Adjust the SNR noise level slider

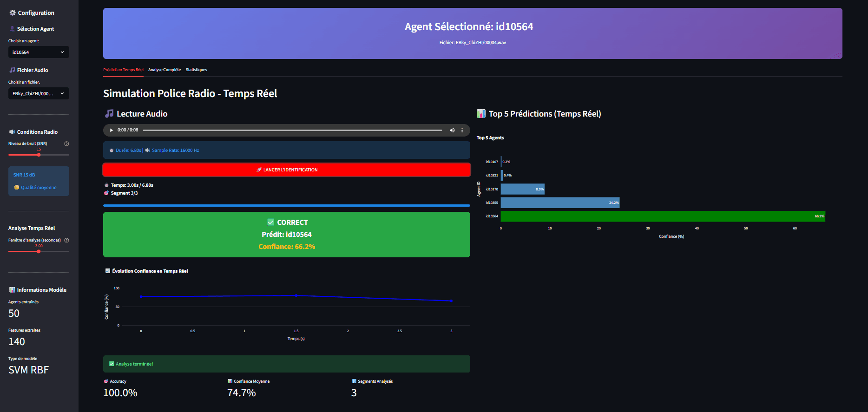pos(39,155)
